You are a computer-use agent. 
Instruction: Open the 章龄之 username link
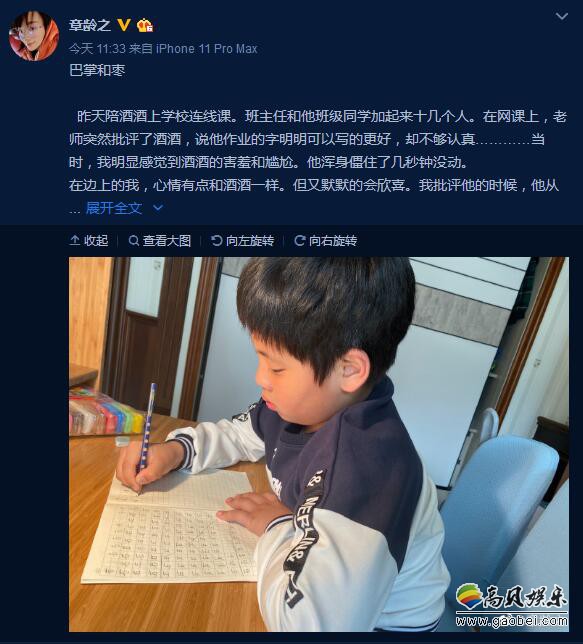point(90,25)
